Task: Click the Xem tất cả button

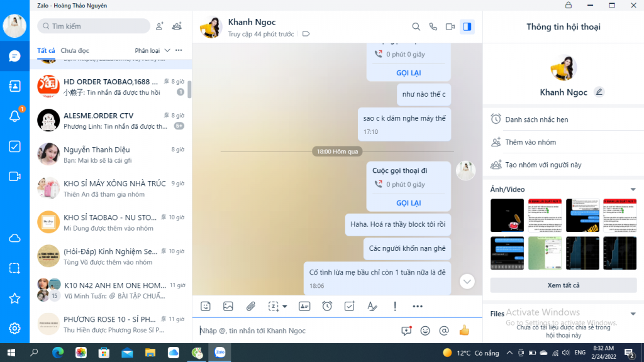Action: pyautogui.click(x=563, y=285)
